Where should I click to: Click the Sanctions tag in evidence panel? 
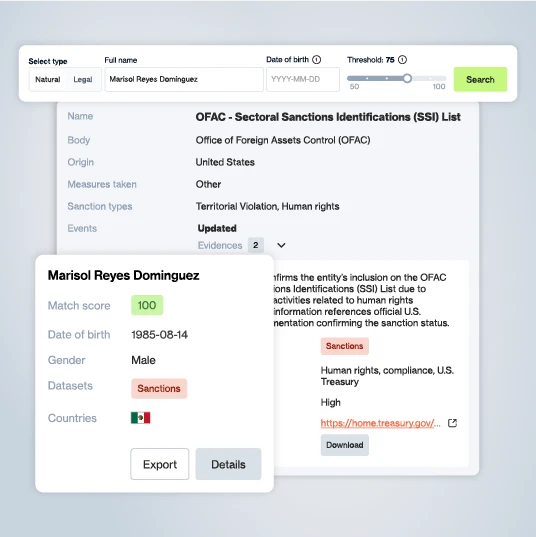click(345, 346)
